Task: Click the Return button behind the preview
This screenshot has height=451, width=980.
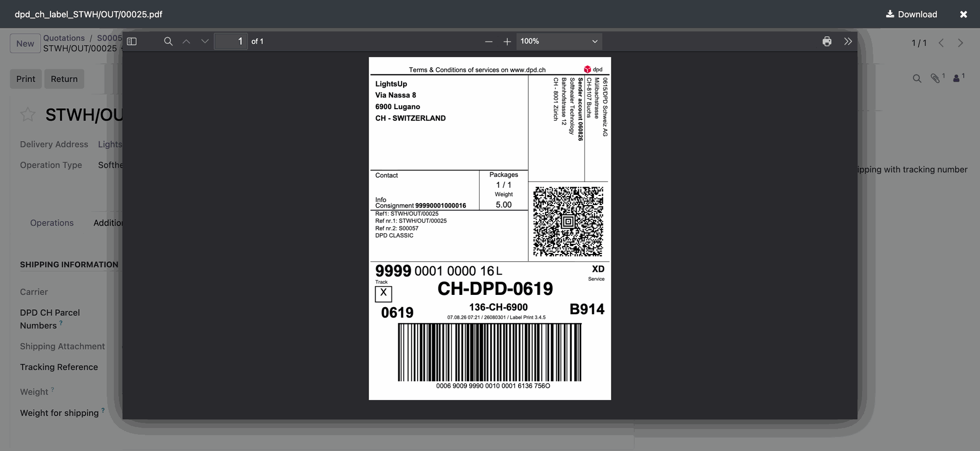Action: tap(64, 79)
